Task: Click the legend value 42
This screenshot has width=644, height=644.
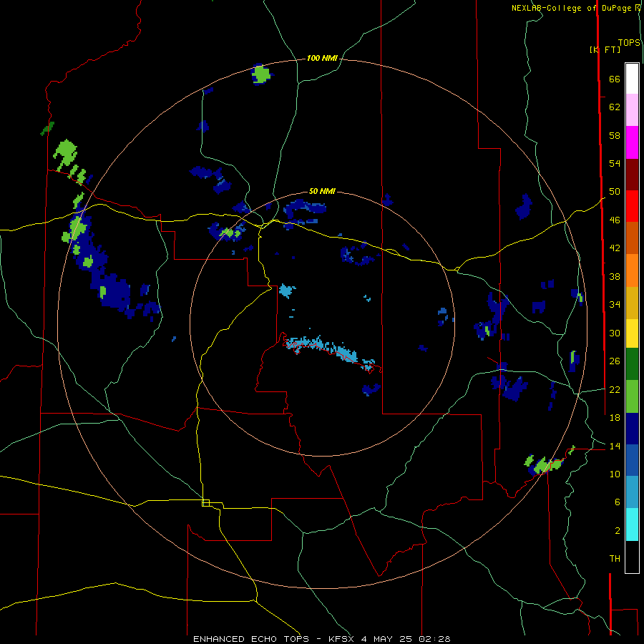Action: click(x=615, y=248)
